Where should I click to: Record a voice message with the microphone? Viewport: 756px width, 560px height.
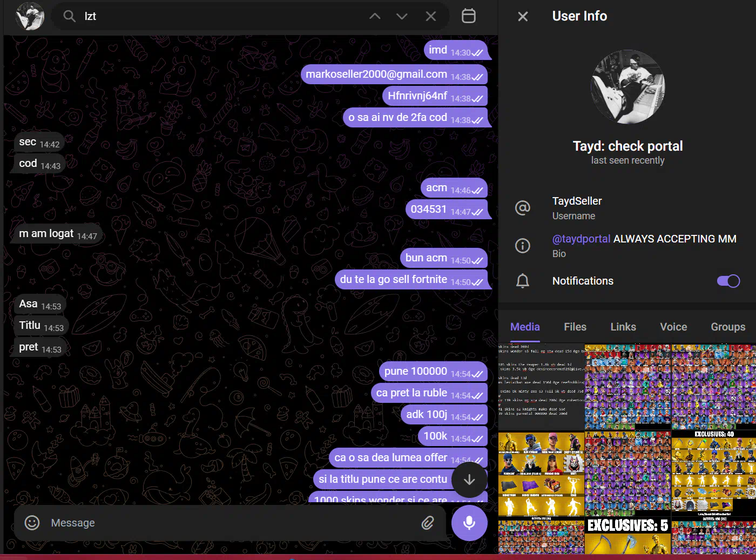click(469, 523)
